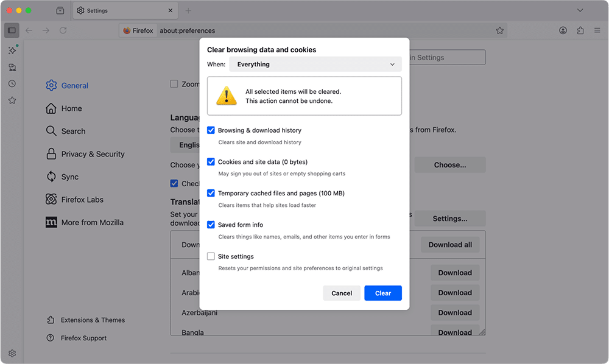Open the When time range dropdown
The width and height of the screenshot is (609, 364).
point(315,65)
